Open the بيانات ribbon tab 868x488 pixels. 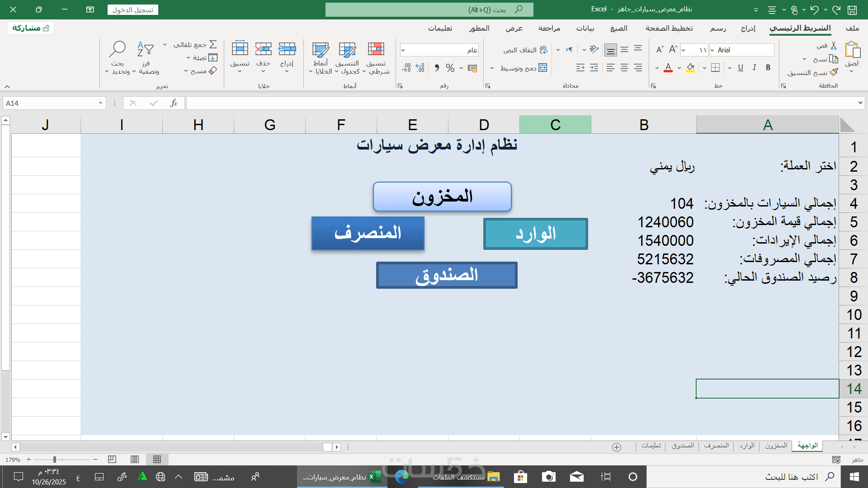[x=585, y=28]
